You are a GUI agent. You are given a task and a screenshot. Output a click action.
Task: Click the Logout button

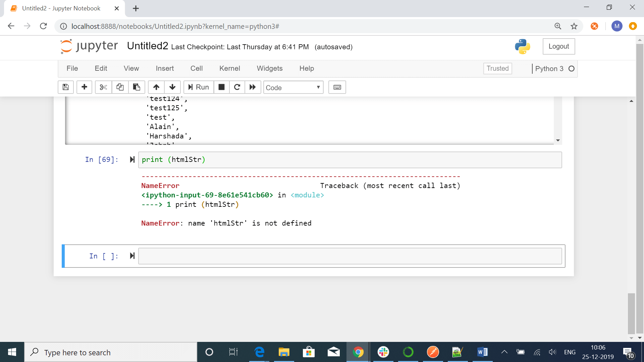pyautogui.click(x=558, y=46)
